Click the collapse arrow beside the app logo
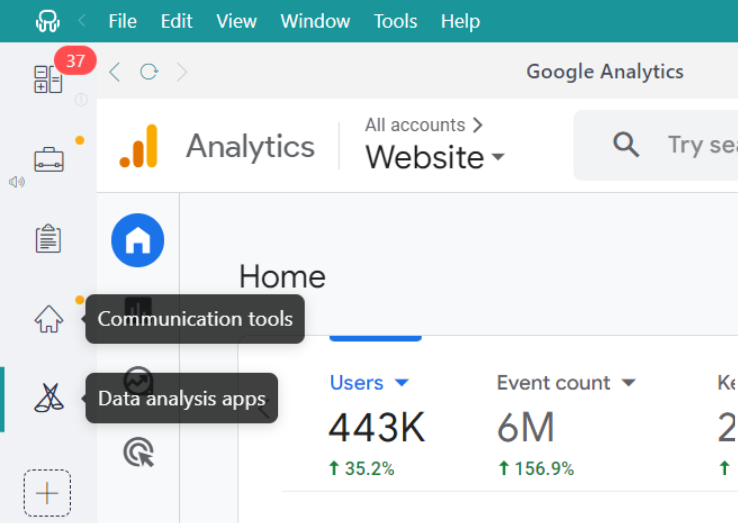The width and height of the screenshot is (738, 523). 82,21
